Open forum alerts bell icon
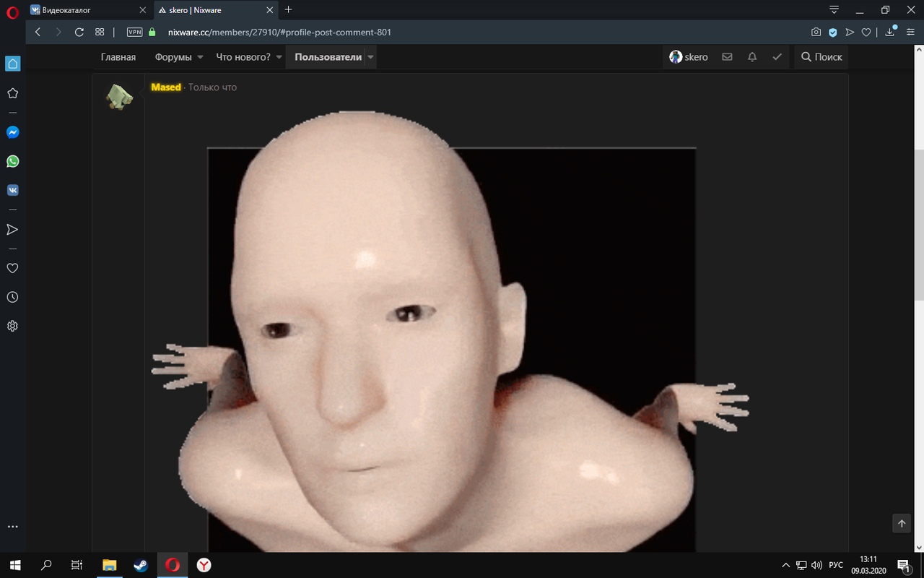The image size is (924, 578). pyautogui.click(x=752, y=57)
